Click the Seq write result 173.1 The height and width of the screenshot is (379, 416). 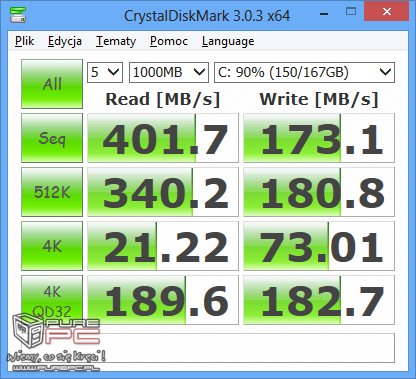pos(319,138)
